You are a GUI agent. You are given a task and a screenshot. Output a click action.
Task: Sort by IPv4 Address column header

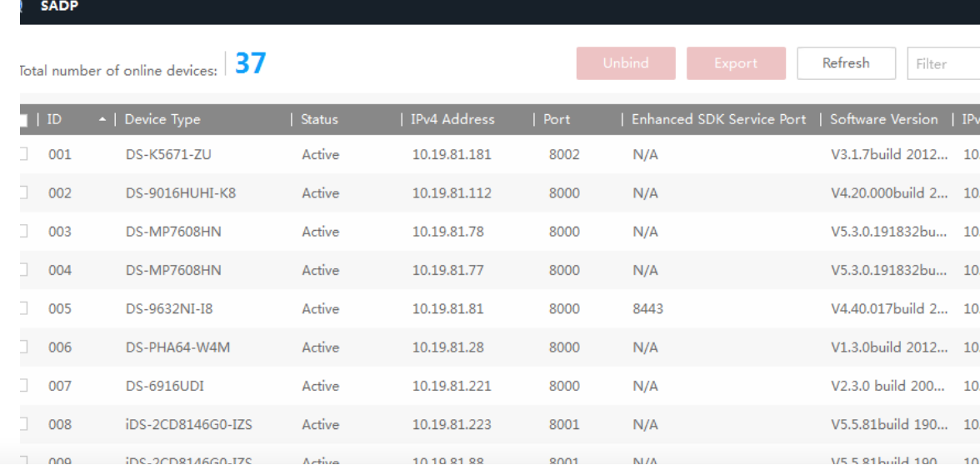click(x=452, y=119)
